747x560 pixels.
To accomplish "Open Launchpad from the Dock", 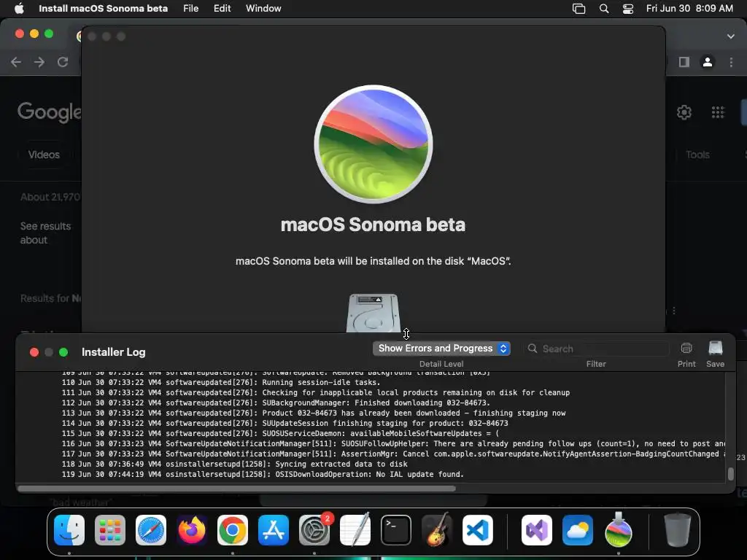I will pyautogui.click(x=110, y=530).
